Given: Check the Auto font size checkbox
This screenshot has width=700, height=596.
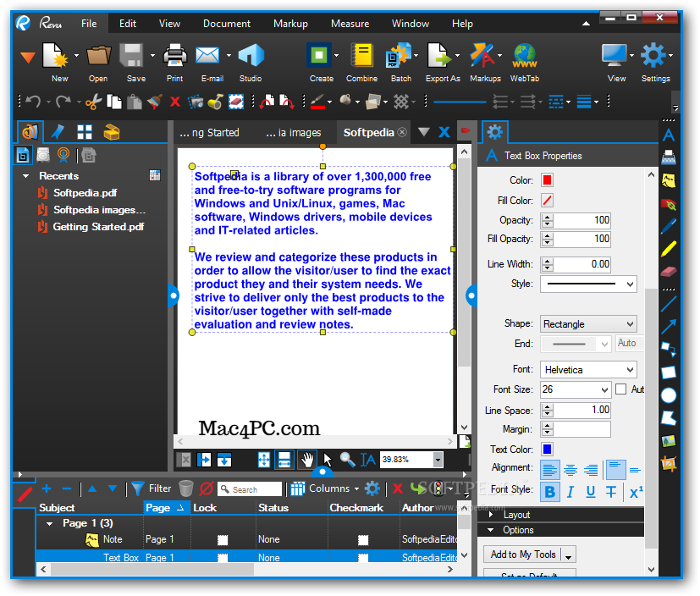Looking at the screenshot, I should pyautogui.click(x=620, y=389).
